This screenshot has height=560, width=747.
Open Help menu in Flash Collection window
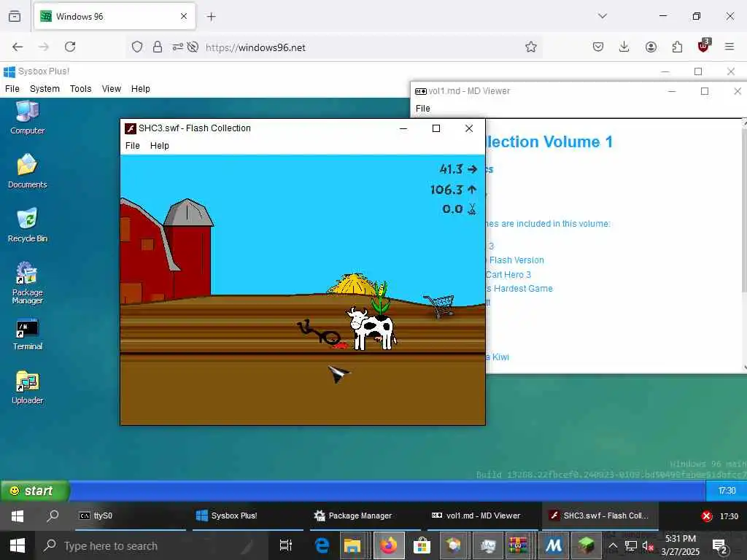pos(160,146)
